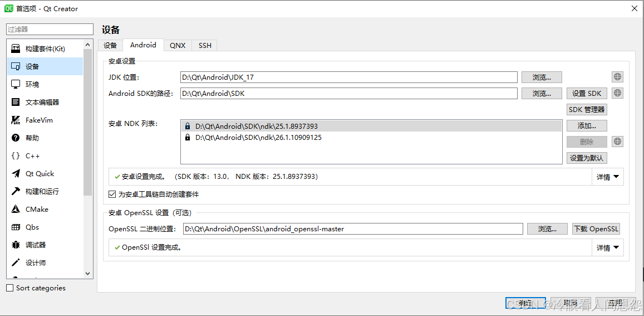Open JDK download globe icon

coord(617,77)
